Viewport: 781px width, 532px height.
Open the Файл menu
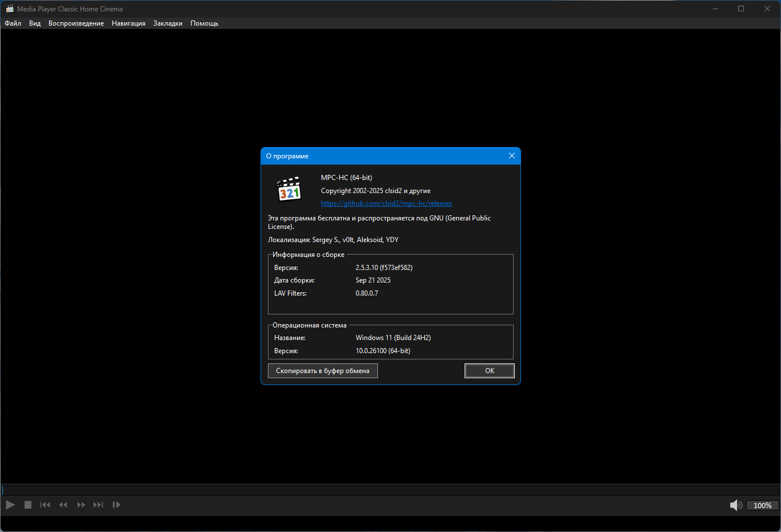(13, 23)
